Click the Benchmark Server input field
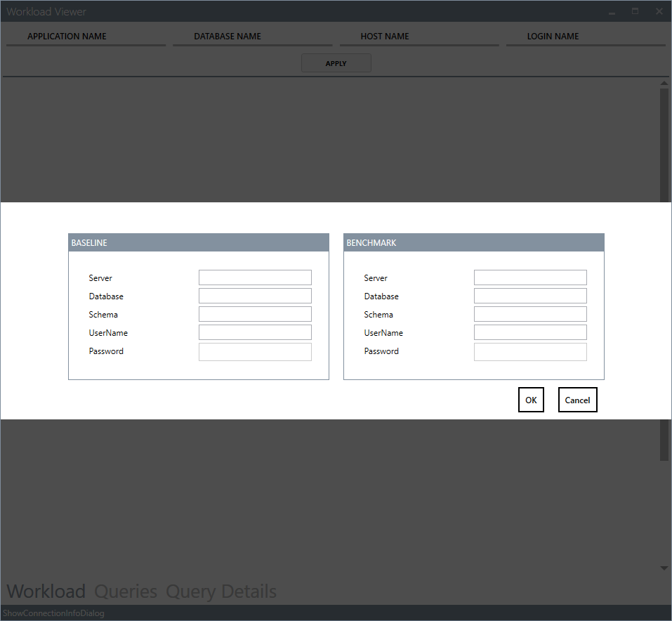The width and height of the screenshot is (672, 621). 530,277
